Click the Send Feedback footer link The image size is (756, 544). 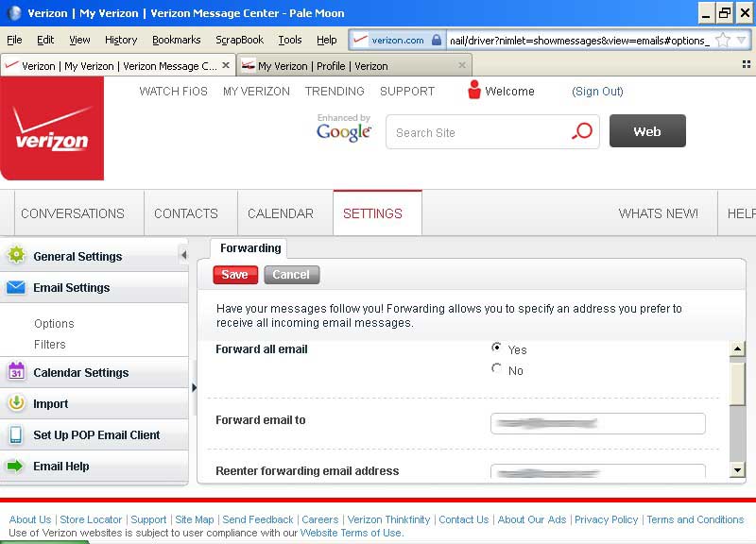[258, 519]
